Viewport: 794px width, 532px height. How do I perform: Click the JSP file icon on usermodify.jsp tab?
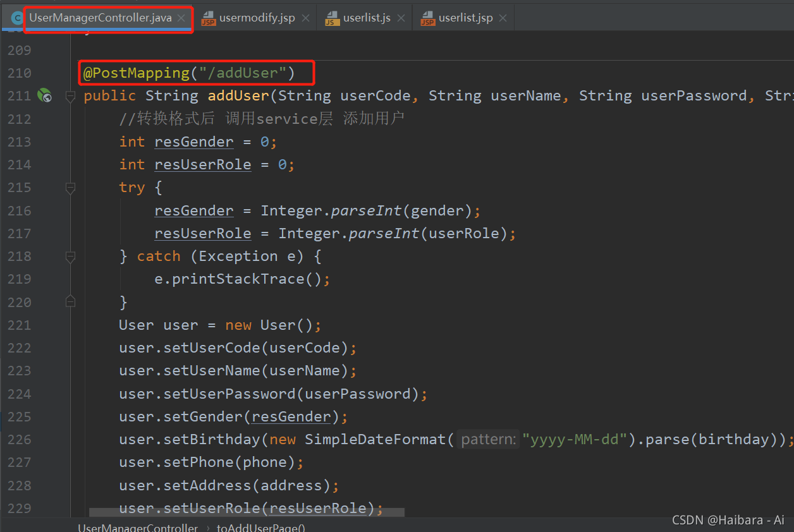point(208,18)
